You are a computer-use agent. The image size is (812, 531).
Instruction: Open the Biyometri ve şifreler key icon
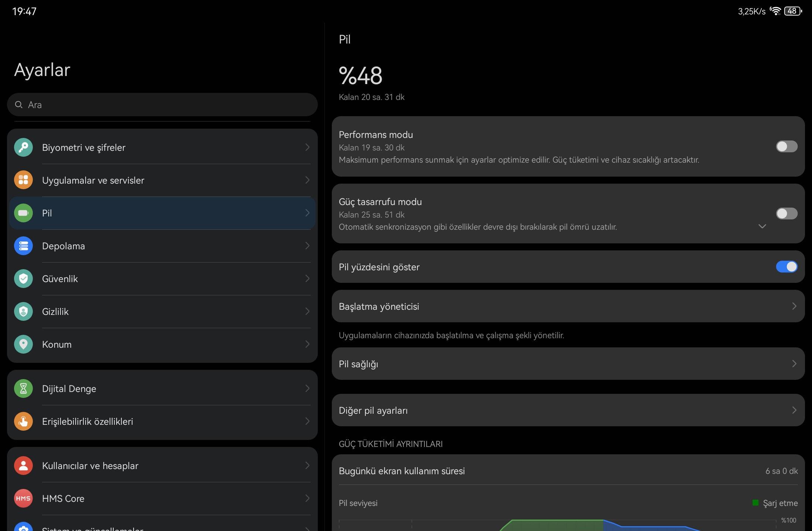tap(23, 147)
